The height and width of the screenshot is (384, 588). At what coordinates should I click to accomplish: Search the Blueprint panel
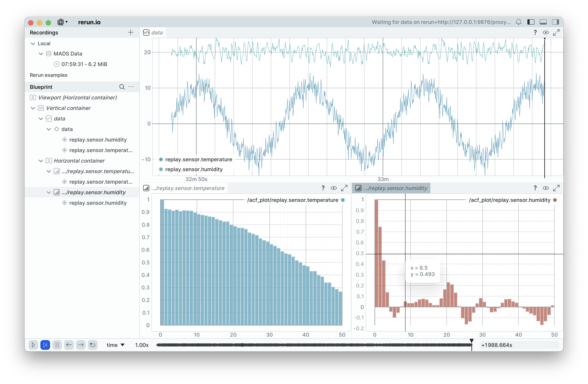point(122,87)
